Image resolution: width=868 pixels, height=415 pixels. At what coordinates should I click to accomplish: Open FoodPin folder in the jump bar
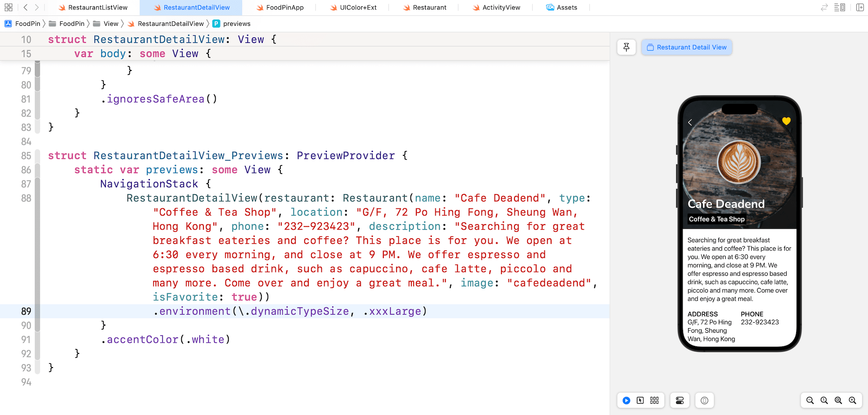pyautogui.click(x=67, y=24)
